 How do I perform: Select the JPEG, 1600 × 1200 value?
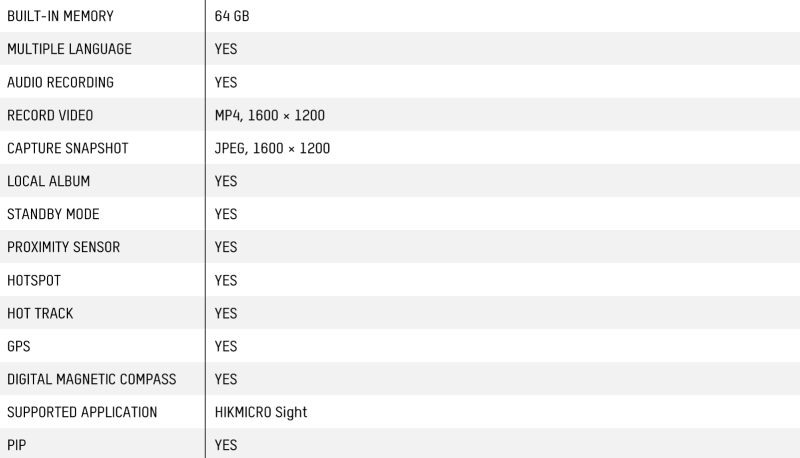(272, 148)
